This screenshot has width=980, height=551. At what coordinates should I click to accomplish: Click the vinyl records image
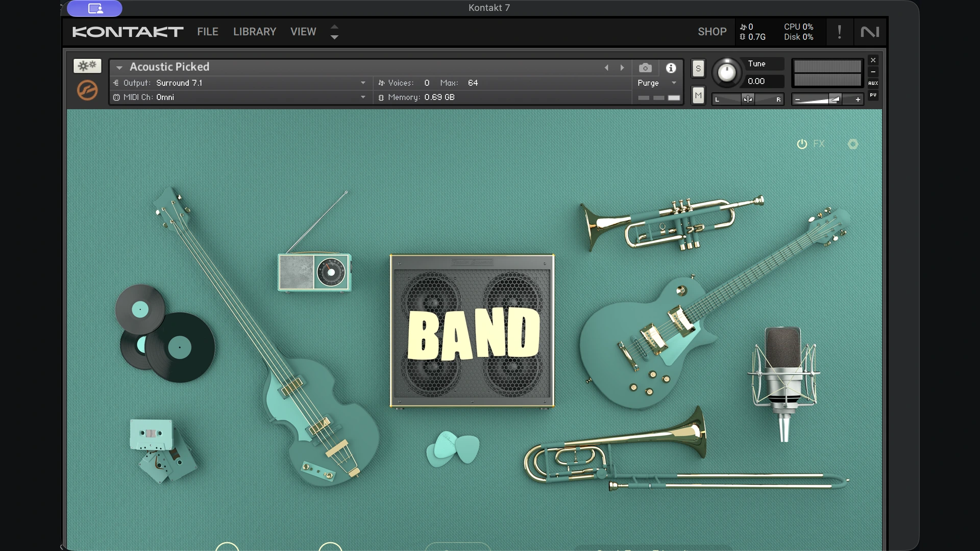165,333
